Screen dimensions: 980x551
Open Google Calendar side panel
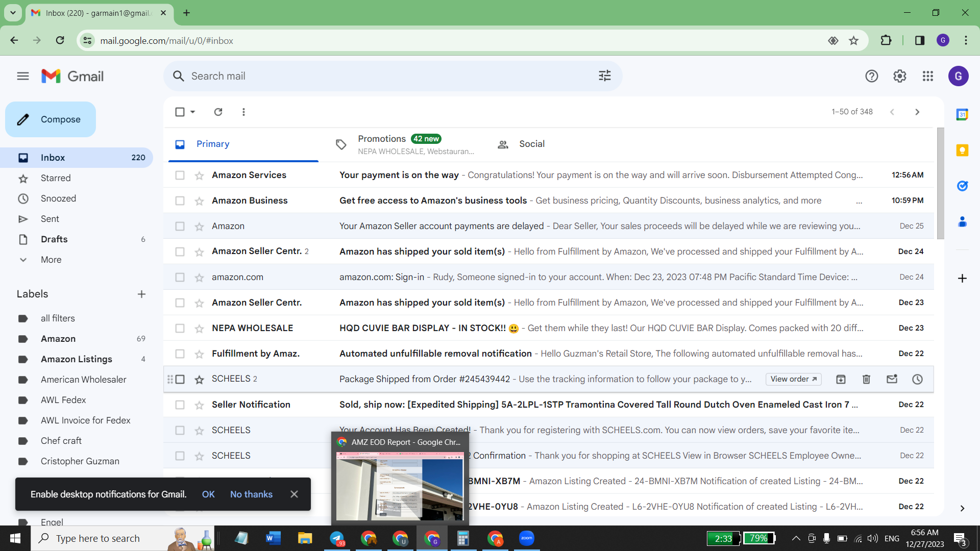(x=962, y=115)
